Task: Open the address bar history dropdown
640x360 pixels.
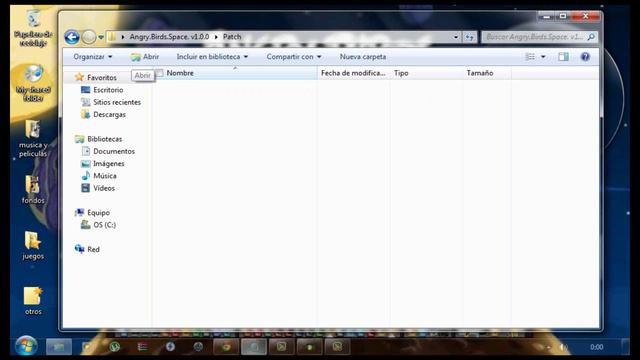Action: 456,37
